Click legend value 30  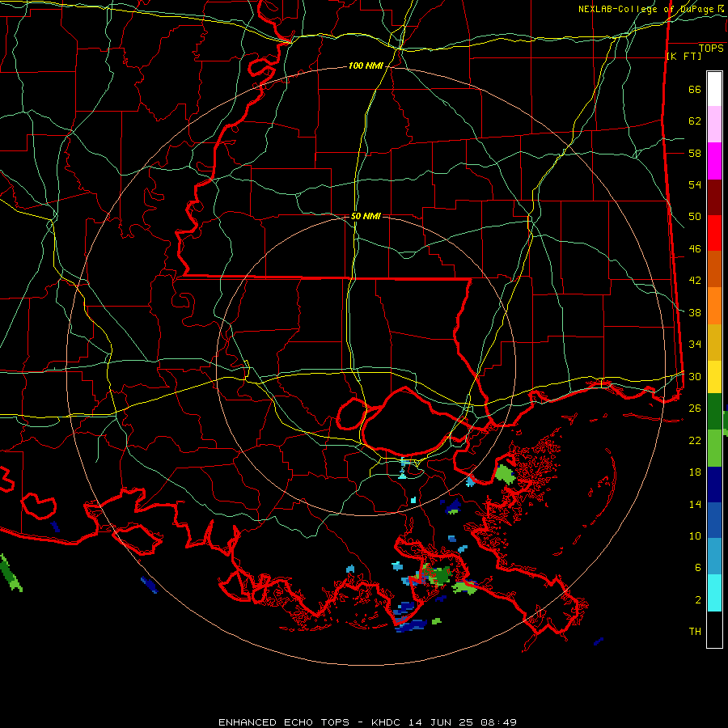[x=695, y=376]
